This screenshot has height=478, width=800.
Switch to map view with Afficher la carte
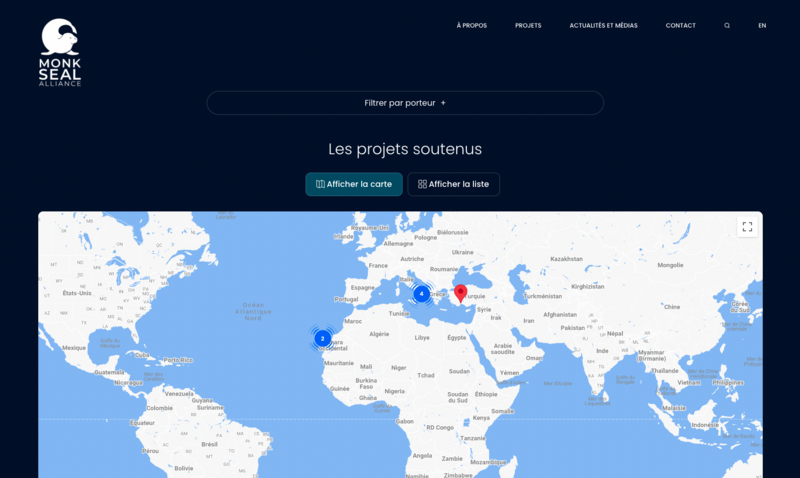[x=354, y=184]
